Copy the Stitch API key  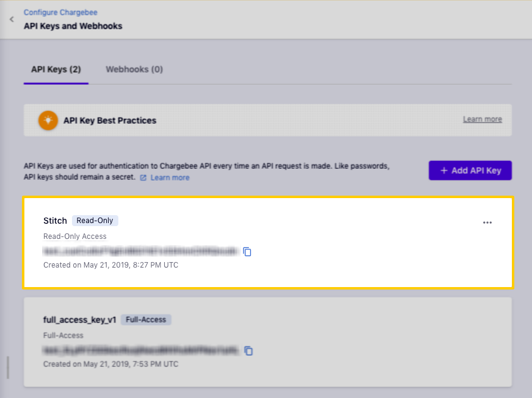[x=247, y=252]
